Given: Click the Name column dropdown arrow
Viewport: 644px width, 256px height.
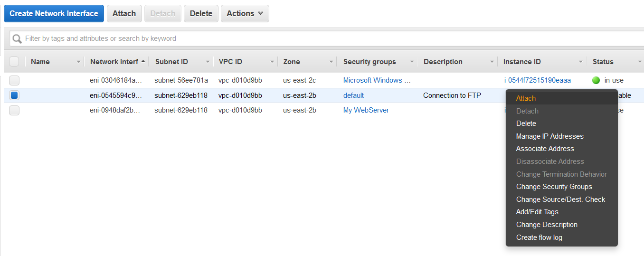Looking at the screenshot, I should (x=78, y=62).
